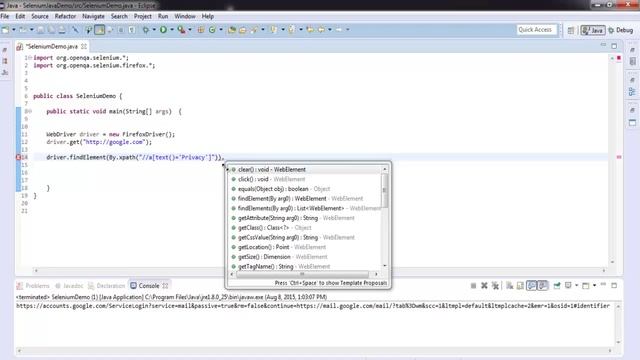Switch to the Problems tab
This screenshot has height=360, width=640.
pyautogui.click(x=33, y=286)
